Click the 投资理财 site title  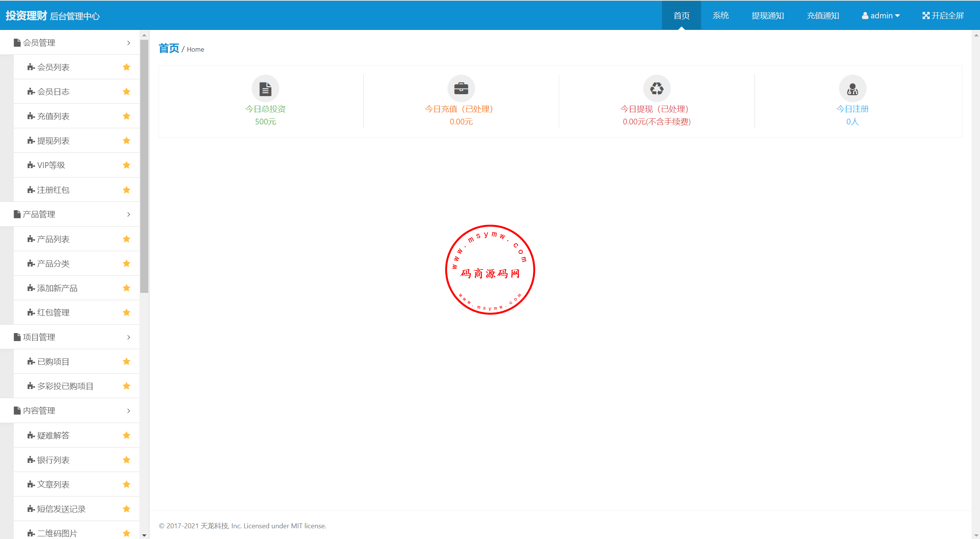[26, 16]
